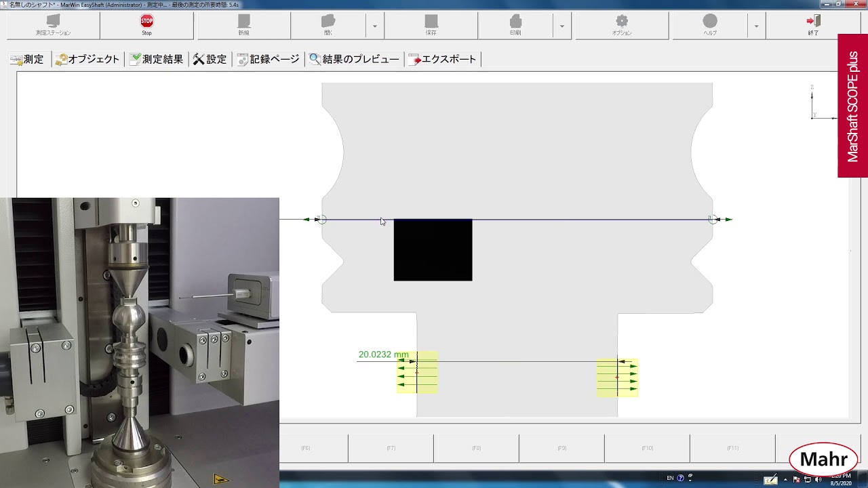Viewport: 868px width, 488px height.
Task: Switch to the 測定 tab
Action: [x=27, y=59]
